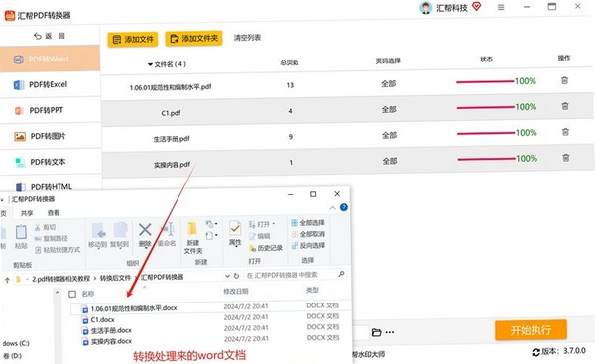This screenshot has height=364, width=595.
Task: Click the three-dot browse button at bottom
Action: (390, 332)
